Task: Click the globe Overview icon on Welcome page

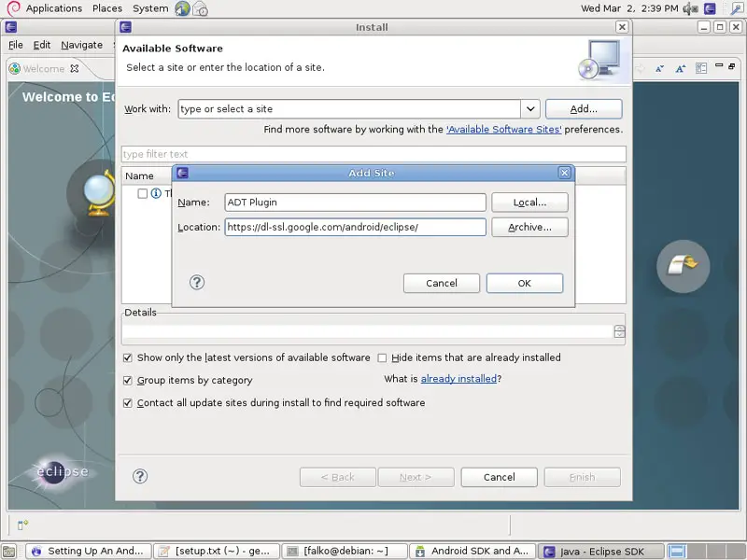Action: 99,194
